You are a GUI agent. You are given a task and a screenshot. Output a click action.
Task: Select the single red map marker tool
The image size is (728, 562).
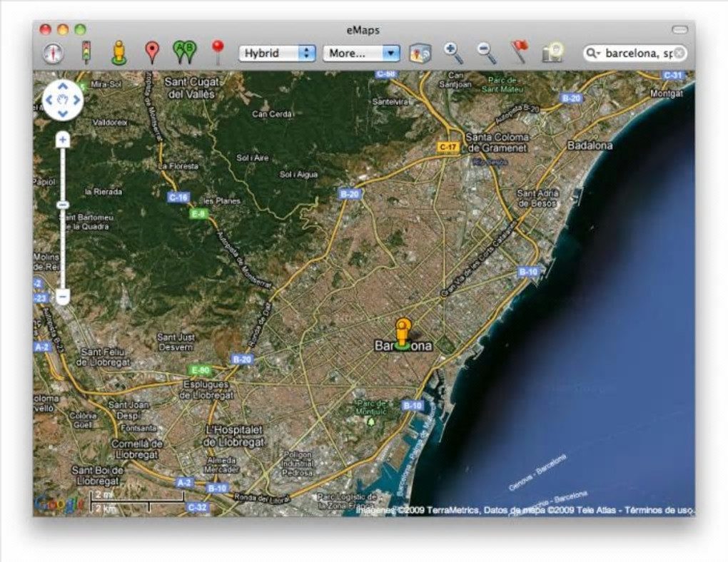(x=151, y=52)
